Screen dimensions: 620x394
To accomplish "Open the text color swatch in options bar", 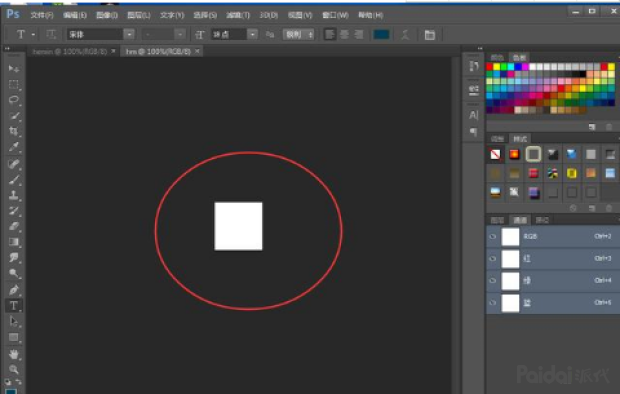I will point(381,35).
